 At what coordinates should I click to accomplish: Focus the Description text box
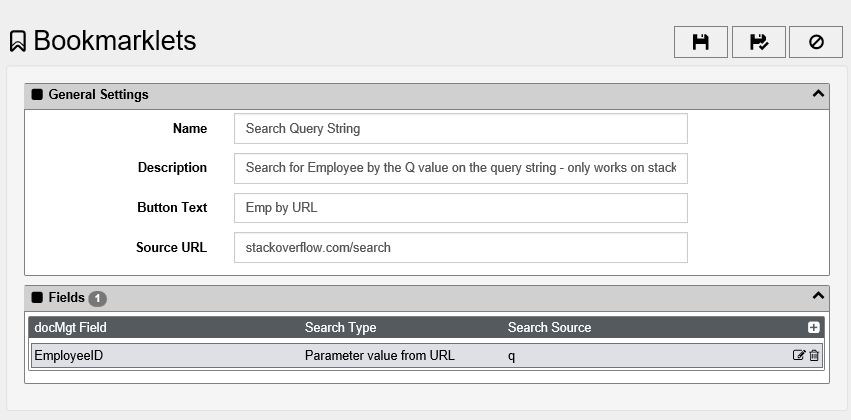click(461, 168)
